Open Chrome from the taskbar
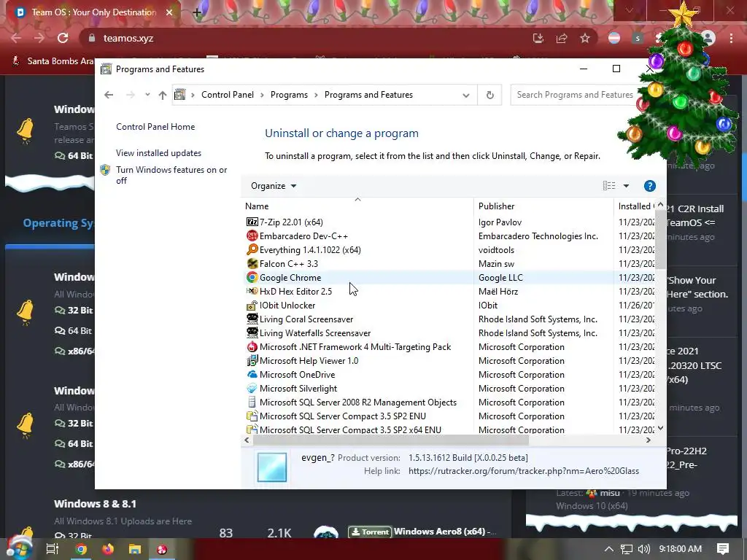Screen dimensions: 747x560 (82, 549)
